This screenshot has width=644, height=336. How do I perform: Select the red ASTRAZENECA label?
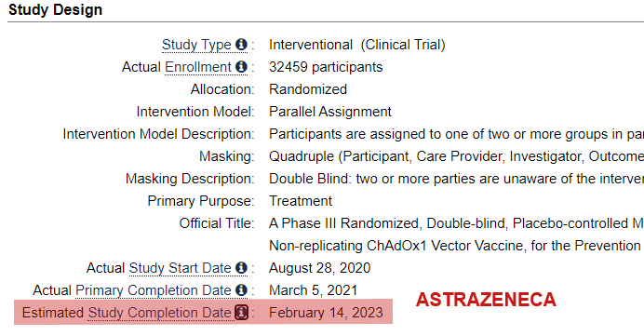click(486, 300)
